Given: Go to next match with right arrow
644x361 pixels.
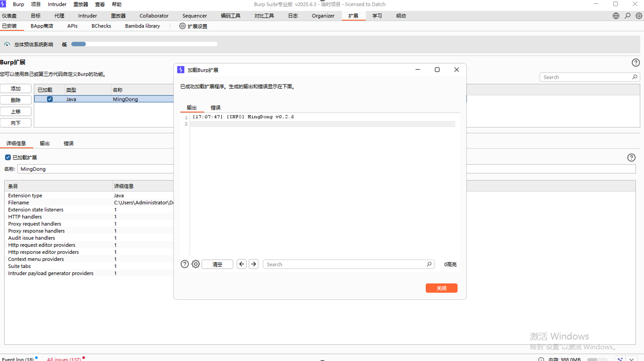Looking at the screenshot, I should (x=254, y=264).
